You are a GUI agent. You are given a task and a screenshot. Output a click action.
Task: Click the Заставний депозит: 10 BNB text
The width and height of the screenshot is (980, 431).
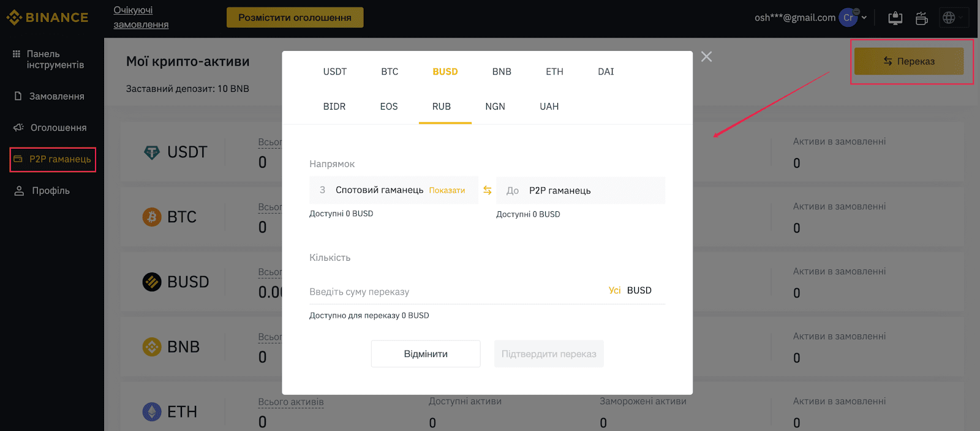click(187, 89)
